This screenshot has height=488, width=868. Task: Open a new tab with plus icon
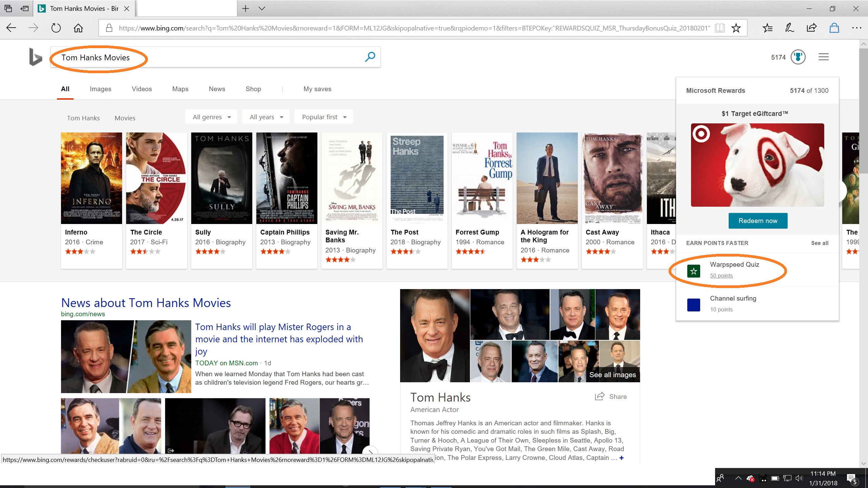coord(245,8)
